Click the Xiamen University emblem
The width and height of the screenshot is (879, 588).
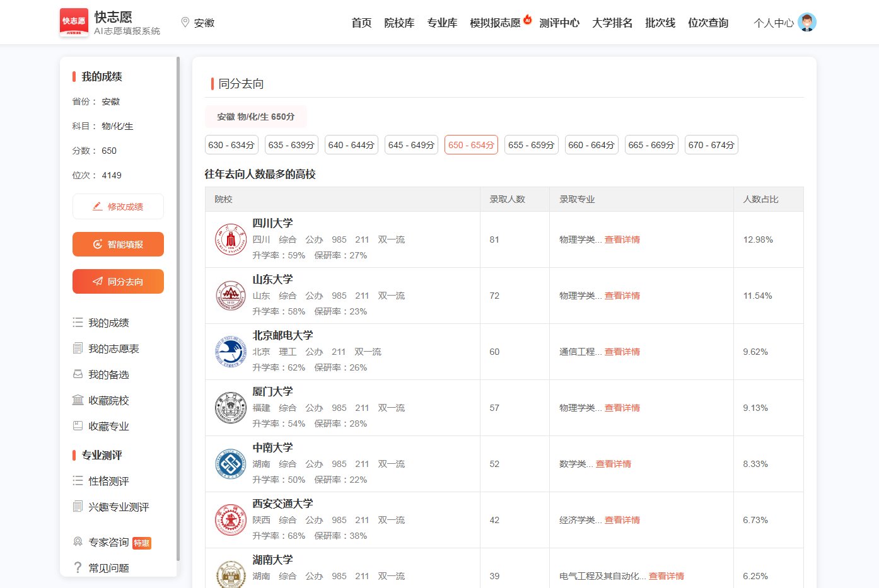point(231,408)
